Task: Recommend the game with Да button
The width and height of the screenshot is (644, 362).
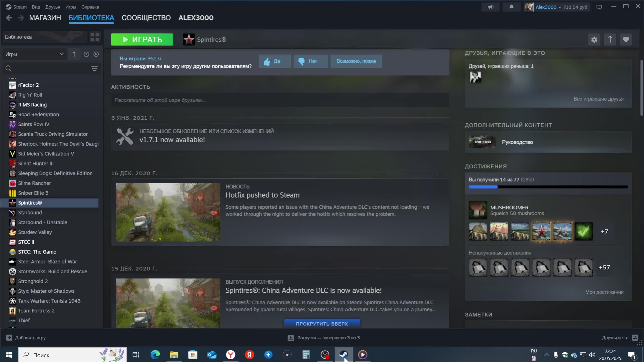Action: [x=275, y=61]
